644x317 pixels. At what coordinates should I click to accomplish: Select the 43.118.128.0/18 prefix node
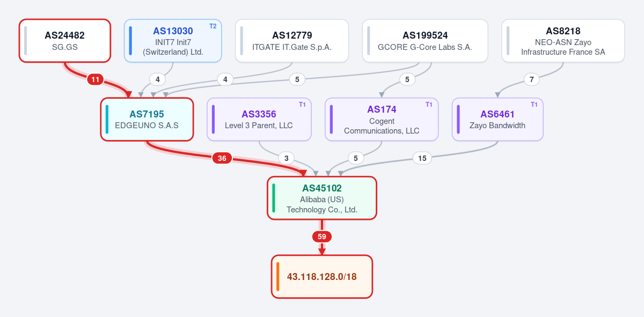click(322, 277)
